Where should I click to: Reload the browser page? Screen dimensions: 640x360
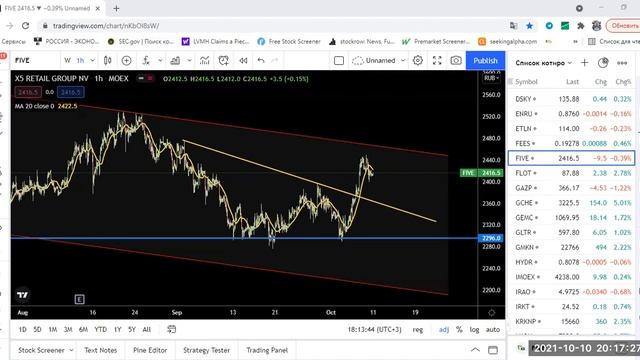[x=25, y=26]
